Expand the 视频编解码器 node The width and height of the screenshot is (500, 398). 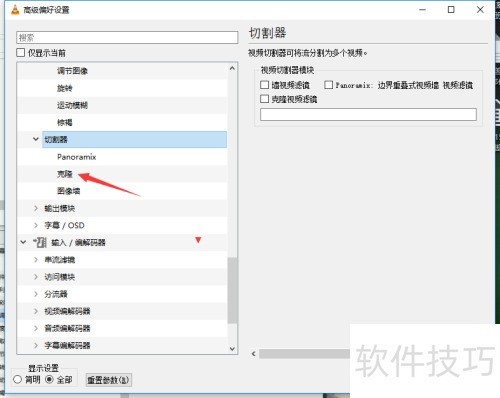pos(36,311)
